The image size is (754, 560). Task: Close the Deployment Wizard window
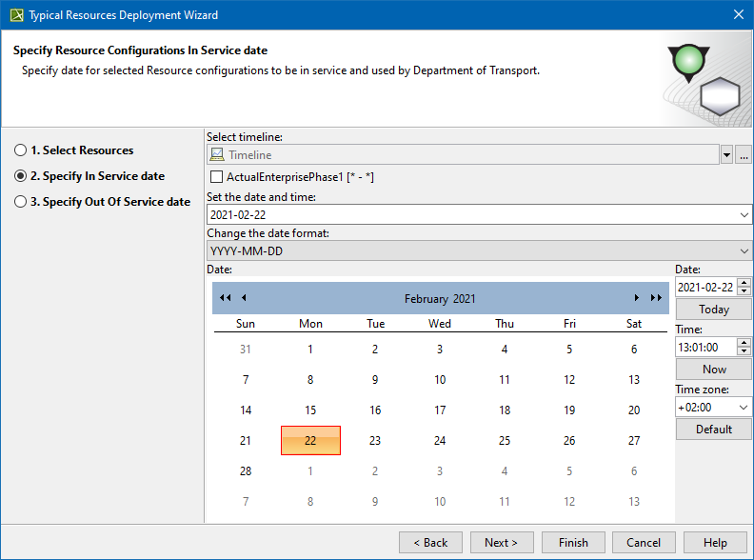(739, 14)
